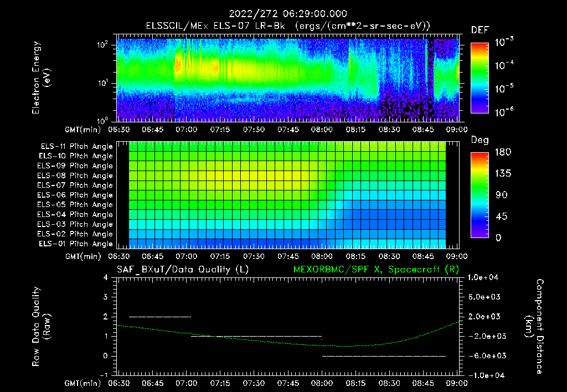The height and width of the screenshot is (392, 567).
Task: Select the 135 label on Deg scale
Action: [x=503, y=174]
